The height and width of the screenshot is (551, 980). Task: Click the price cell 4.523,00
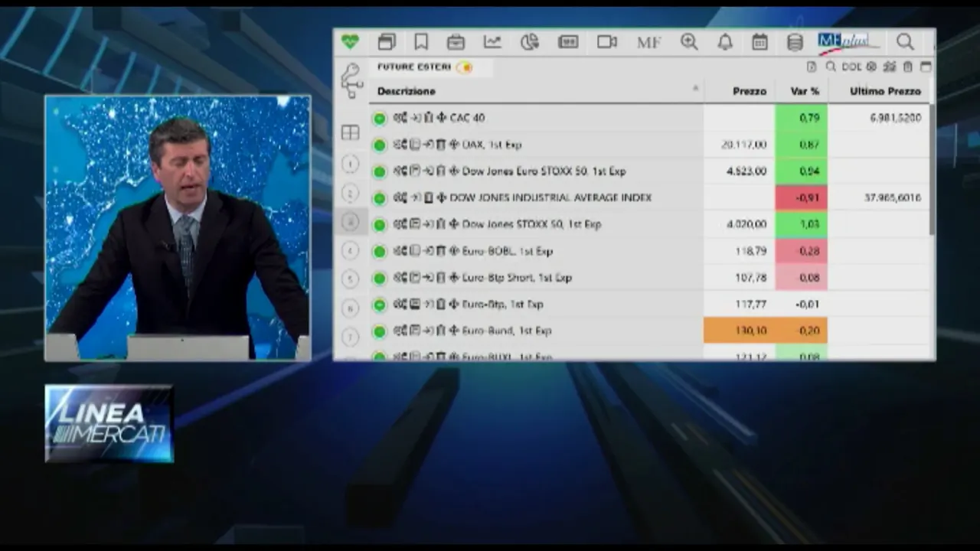[746, 171]
